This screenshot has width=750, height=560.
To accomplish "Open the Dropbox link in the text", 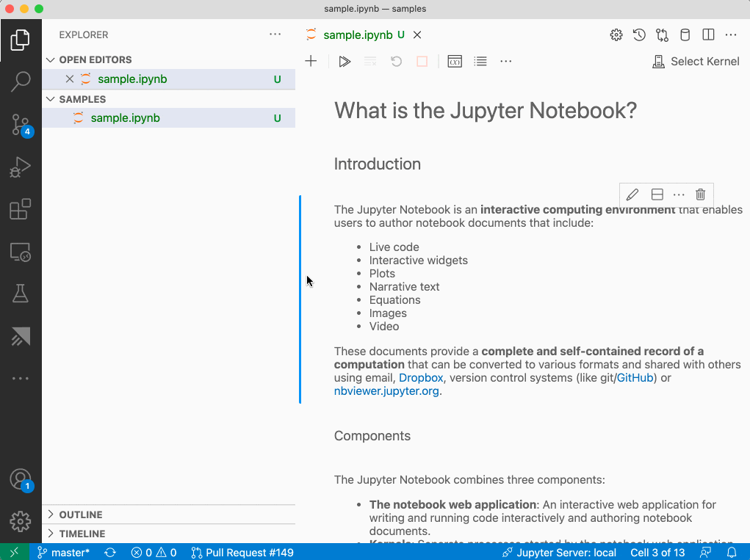I will [420, 377].
